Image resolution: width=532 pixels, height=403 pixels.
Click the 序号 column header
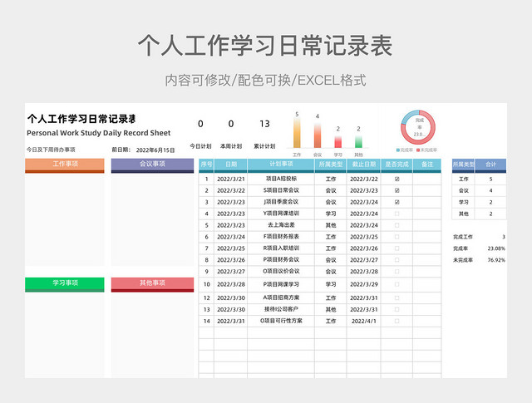tap(206, 165)
